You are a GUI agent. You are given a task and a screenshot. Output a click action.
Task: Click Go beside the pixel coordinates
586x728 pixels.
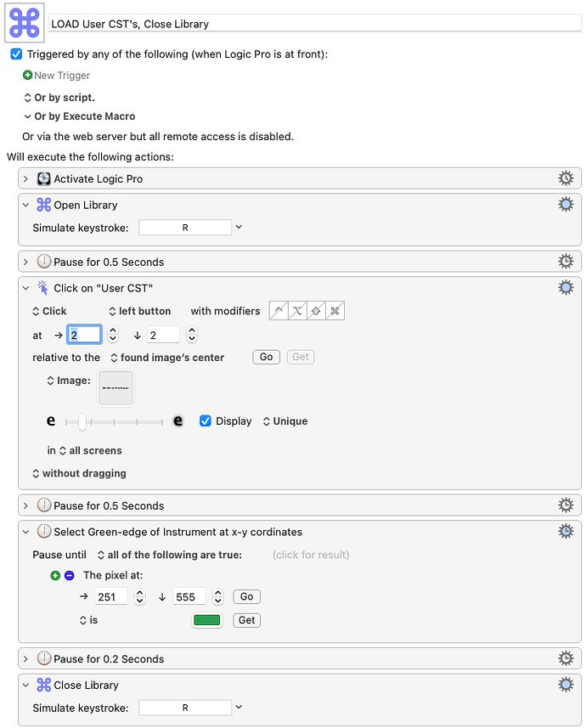pyautogui.click(x=245, y=596)
